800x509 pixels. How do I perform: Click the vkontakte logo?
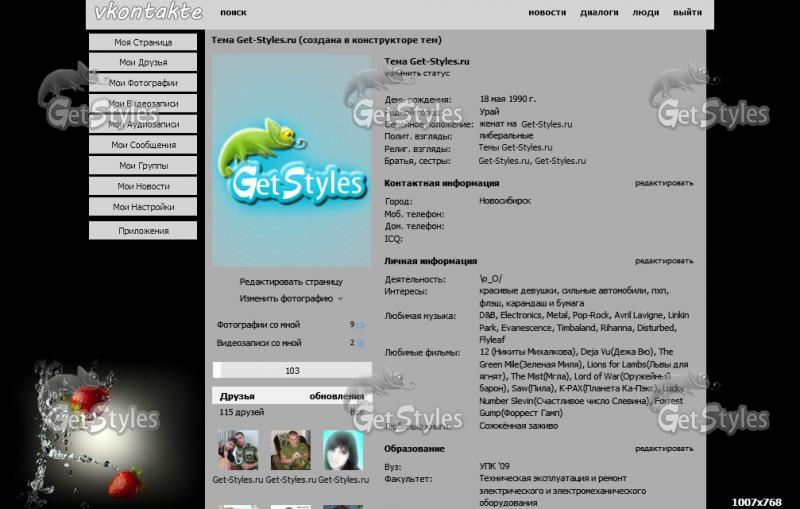pyautogui.click(x=148, y=13)
